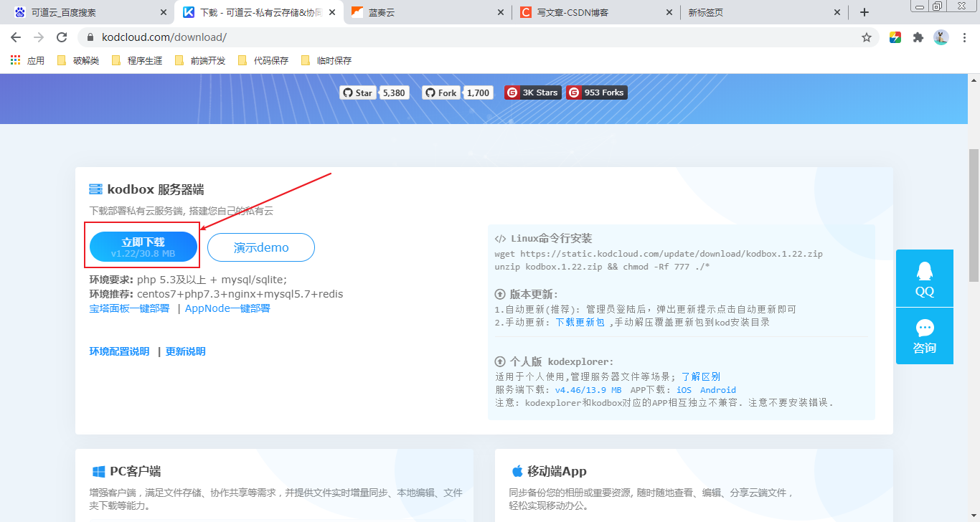Open the Android app download link
The height and width of the screenshot is (522, 980).
717,390
